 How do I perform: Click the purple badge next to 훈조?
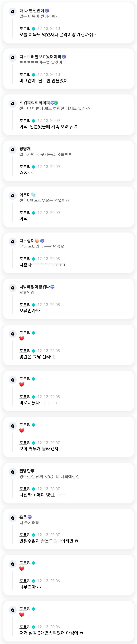tap(30, 517)
